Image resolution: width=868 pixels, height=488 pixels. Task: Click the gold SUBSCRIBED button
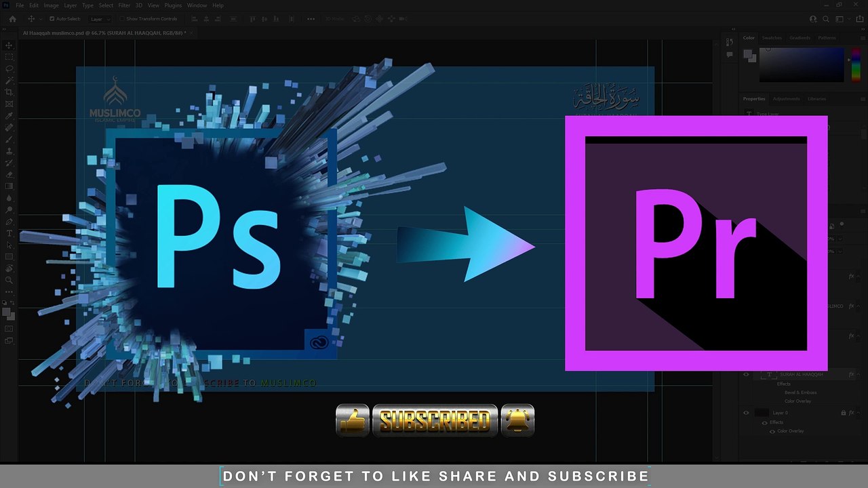(435, 421)
